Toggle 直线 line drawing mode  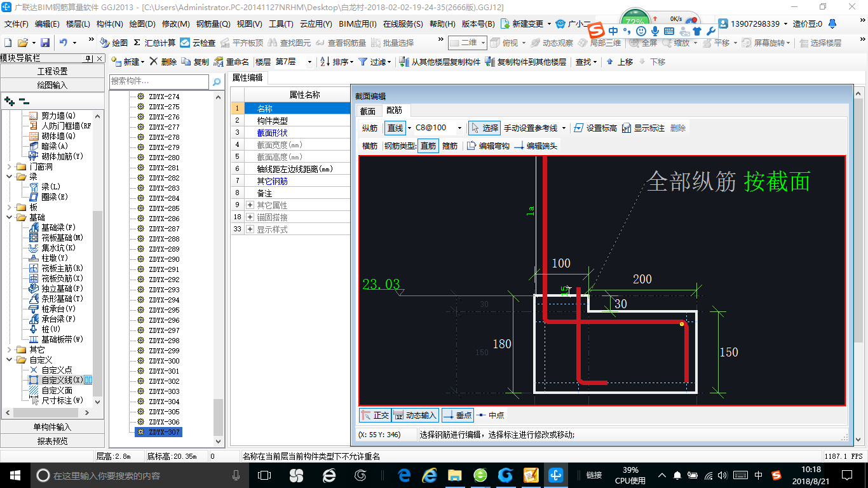click(x=395, y=128)
